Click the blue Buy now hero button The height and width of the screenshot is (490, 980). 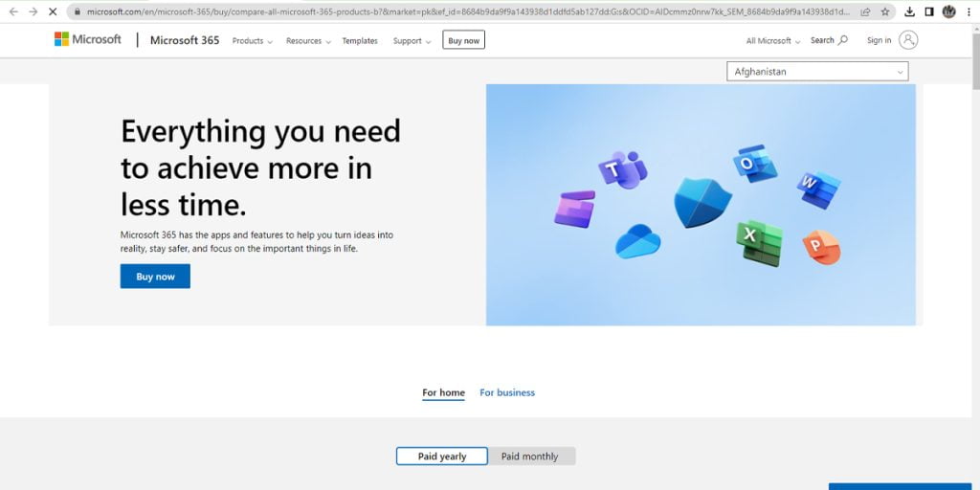[x=155, y=277]
